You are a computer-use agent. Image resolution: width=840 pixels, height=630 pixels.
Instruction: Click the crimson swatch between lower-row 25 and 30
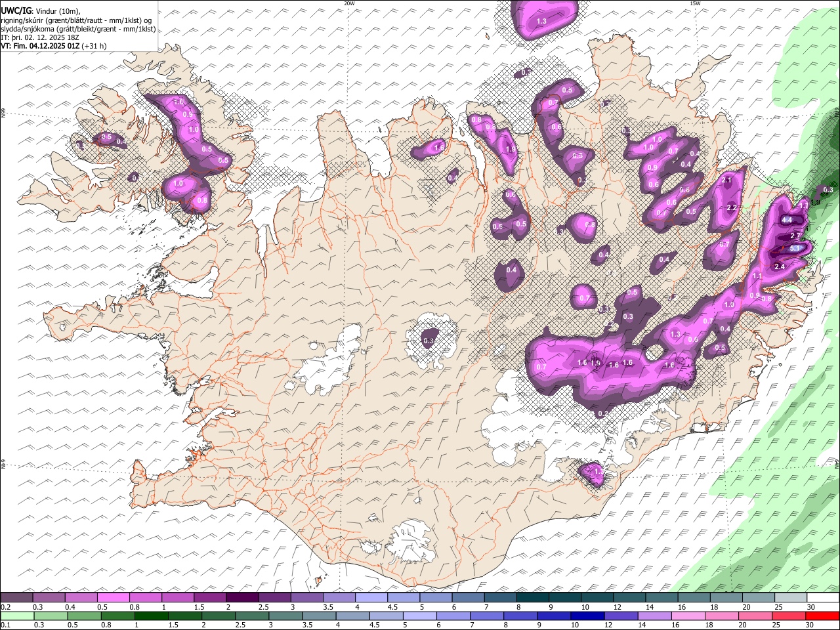click(x=789, y=616)
